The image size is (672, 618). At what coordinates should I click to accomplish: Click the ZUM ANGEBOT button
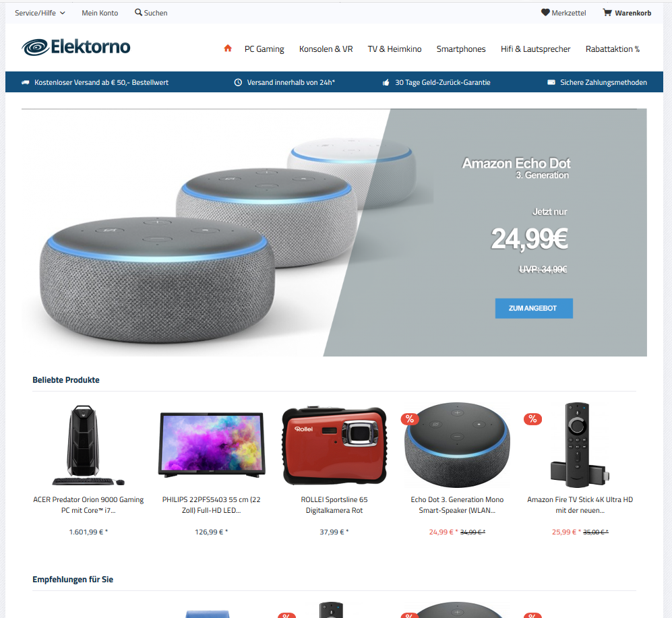534,308
